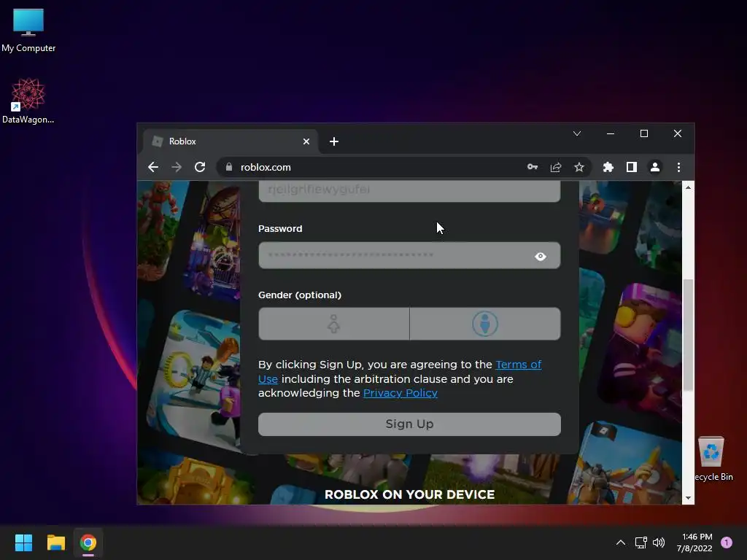Click the forward navigation arrow
The width and height of the screenshot is (747, 560).
click(x=177, y=167)
